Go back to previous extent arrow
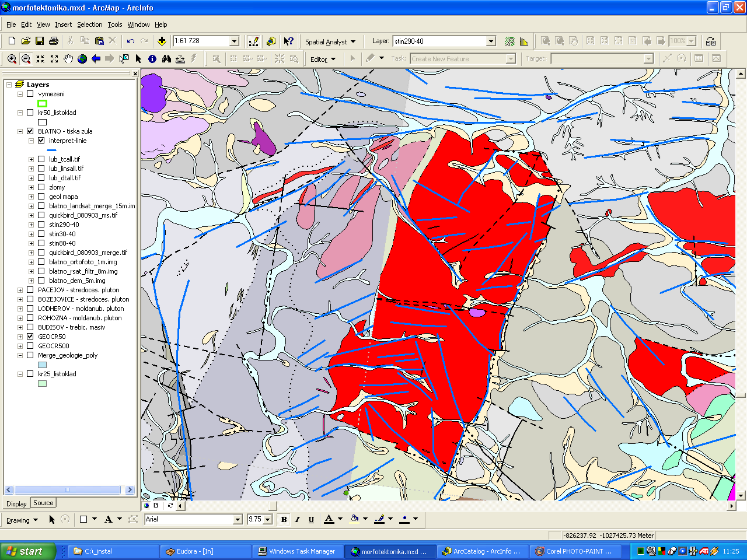The image size is (747, 560). pos(96,59)
